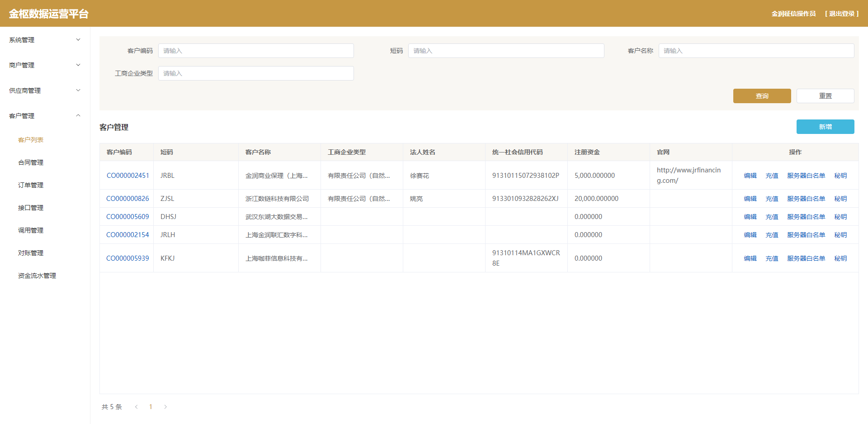Screen dimensions: 868x424
Task: Click the 重置 reset button
Action: tap(826, 96)
